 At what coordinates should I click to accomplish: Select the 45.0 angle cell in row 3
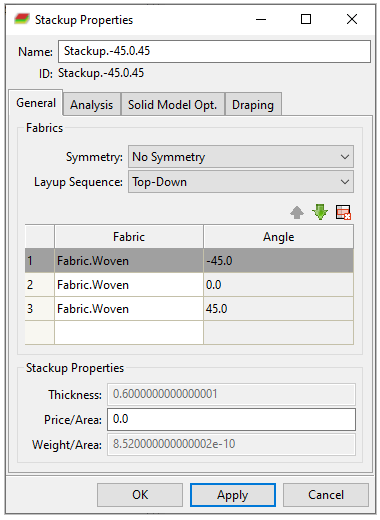[x=278, y=309]
